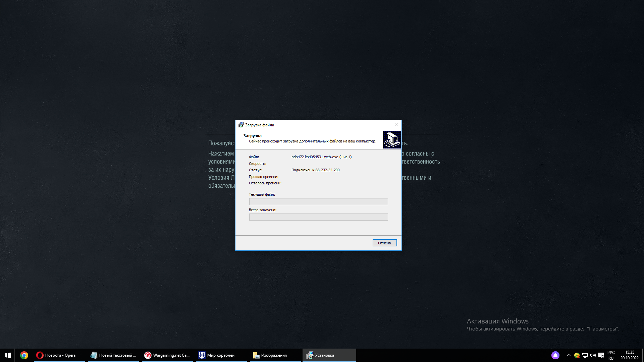This screenshot has width=644, height=362.
Task: Open Wargaming.net Game Center from taskbar
Action: click(x=167, y=355)
